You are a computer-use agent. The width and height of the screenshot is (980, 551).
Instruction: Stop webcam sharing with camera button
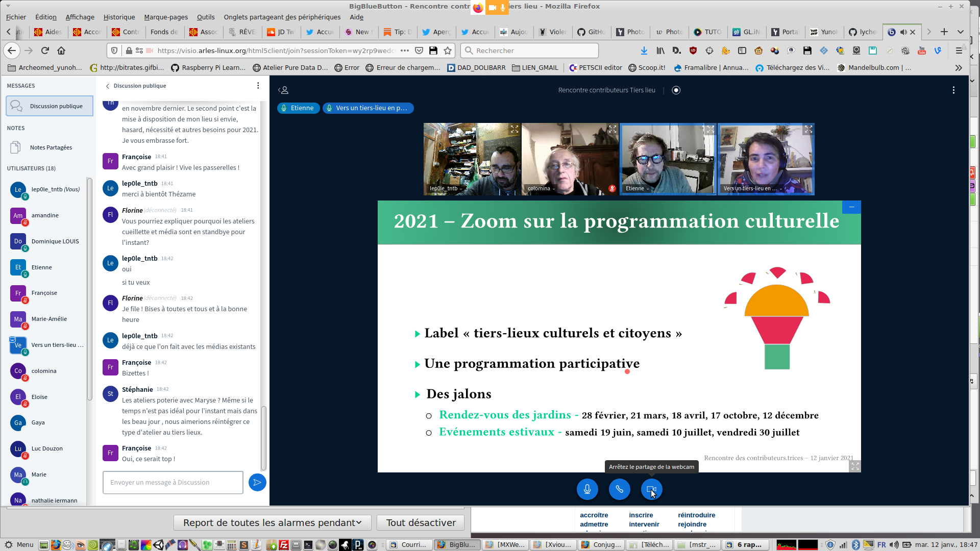tap(651, 489)
